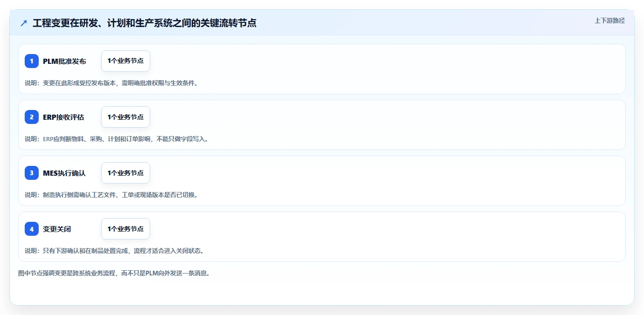Click the description starting 制造执行侧需确认工艺文件

point(111,195)
